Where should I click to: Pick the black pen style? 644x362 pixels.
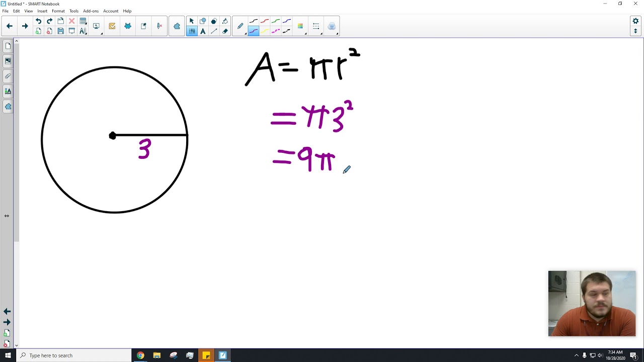tap(254, 21)
